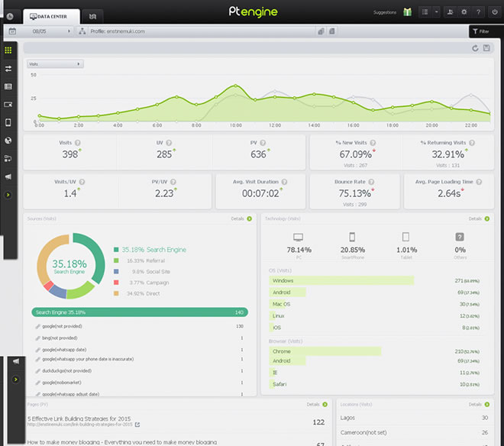Select the conversion flow icon in sidebar

click(x=8, y=159)
